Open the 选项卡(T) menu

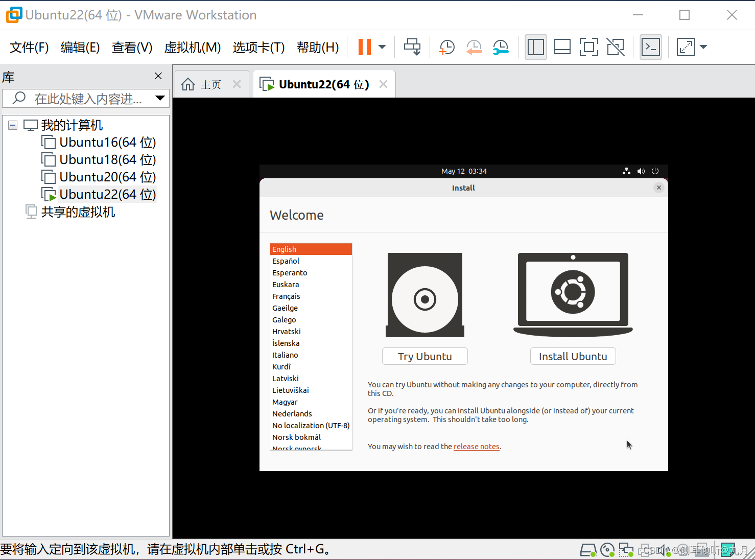(x=258, y=48)
